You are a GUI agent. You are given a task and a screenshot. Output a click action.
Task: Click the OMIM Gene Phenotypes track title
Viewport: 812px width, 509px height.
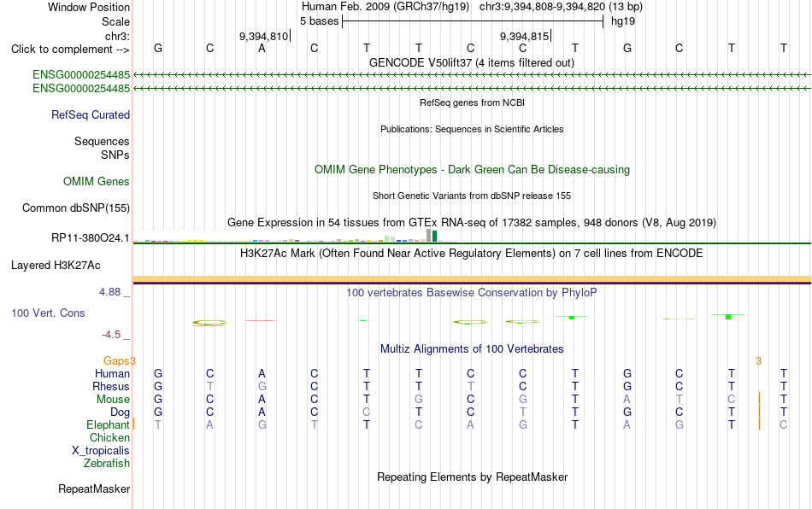coord(473,170)
